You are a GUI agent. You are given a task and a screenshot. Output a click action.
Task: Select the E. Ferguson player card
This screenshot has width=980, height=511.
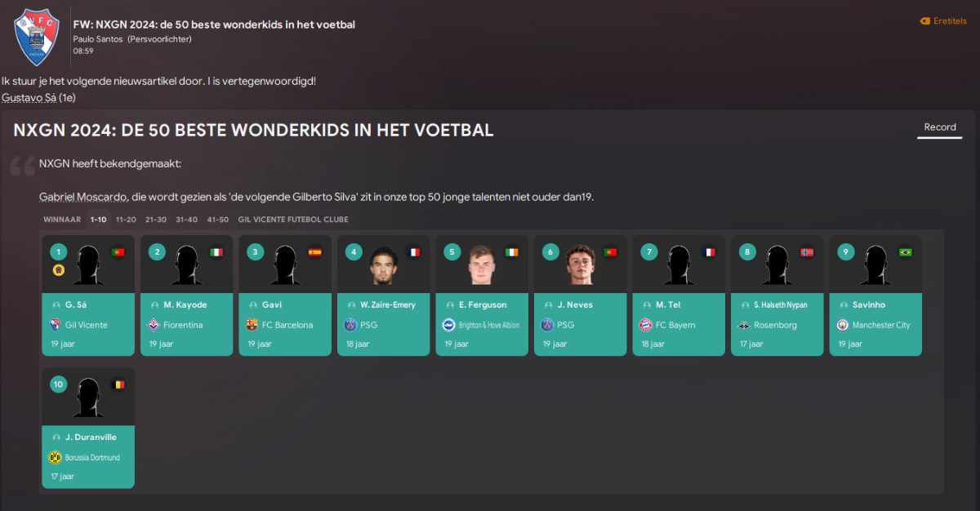click(482, 295)
